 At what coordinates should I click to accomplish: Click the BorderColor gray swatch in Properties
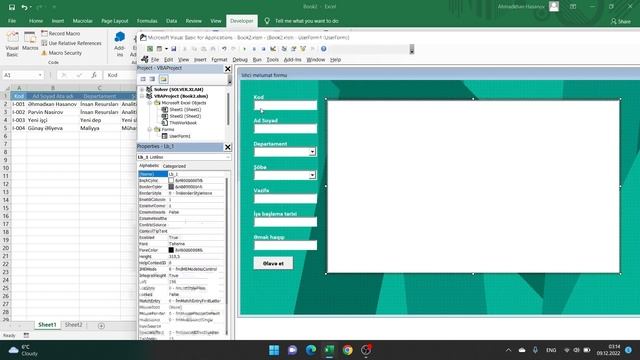pos(171,187)
